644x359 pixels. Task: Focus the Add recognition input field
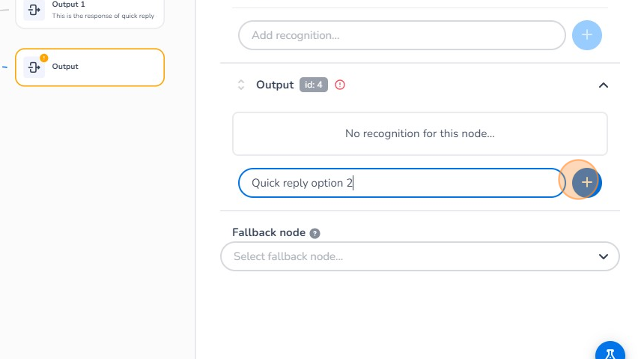pos(401,35)
